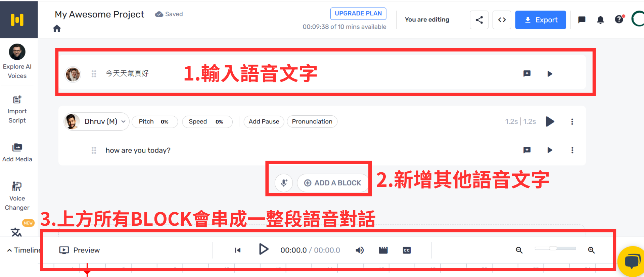Mute the audio with the speaker icon
Viewport: 644px width, 277px height.
(x=360, y=250)
